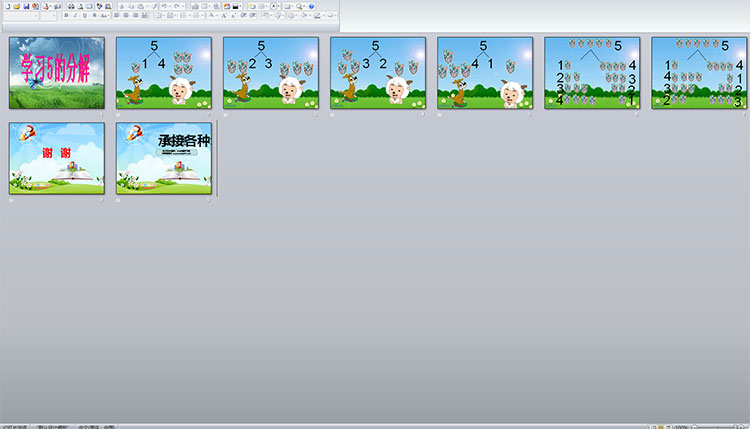Image resolution: width=750 pixels, height=429 pixels.
Task: Click the Open file folder icon
Action: pyautogui.click(x=16, y=6)
